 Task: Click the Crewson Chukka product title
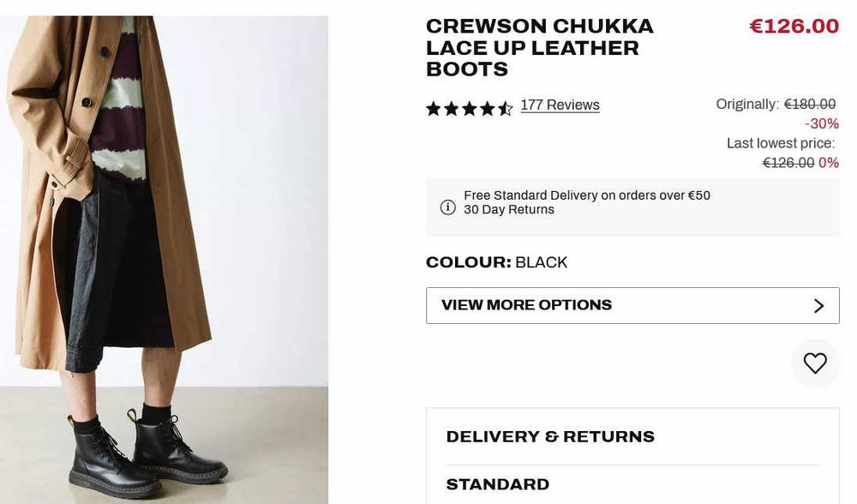point(539,48)
